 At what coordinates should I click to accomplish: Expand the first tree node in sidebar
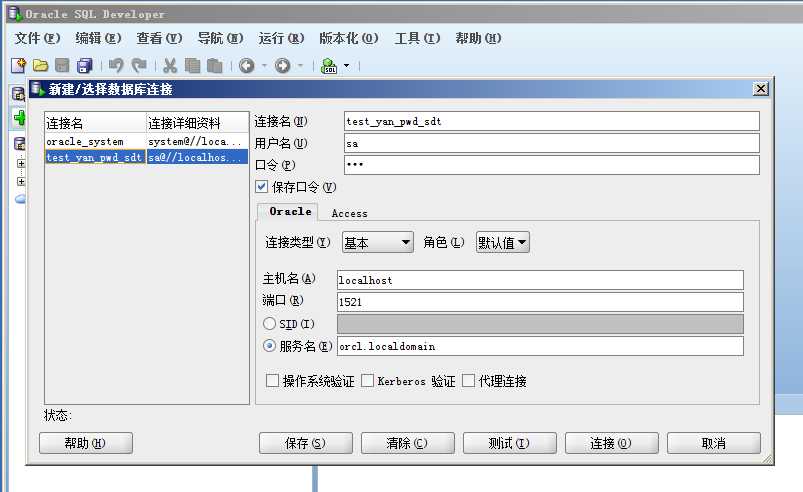click(21, 164)
